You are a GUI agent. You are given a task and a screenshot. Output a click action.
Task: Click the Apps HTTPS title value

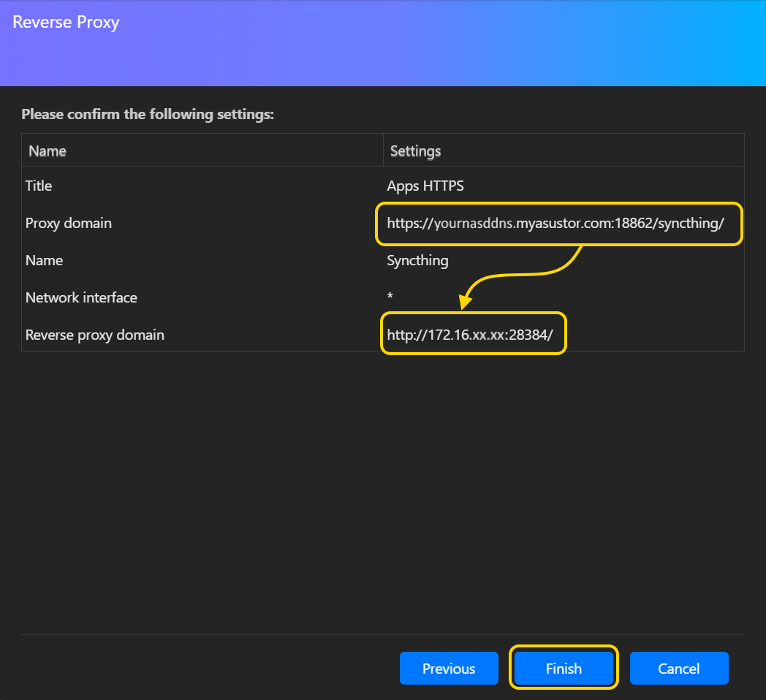(x=425, y=186)
